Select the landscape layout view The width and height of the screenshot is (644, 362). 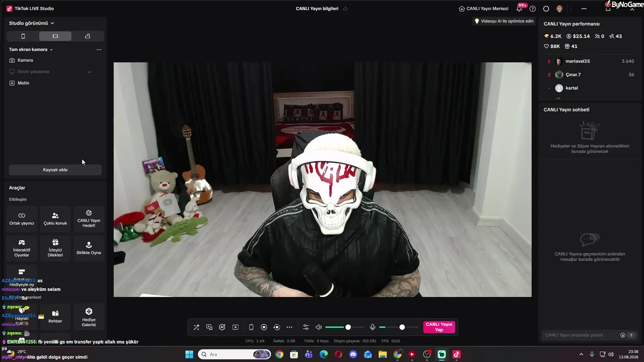55,36
